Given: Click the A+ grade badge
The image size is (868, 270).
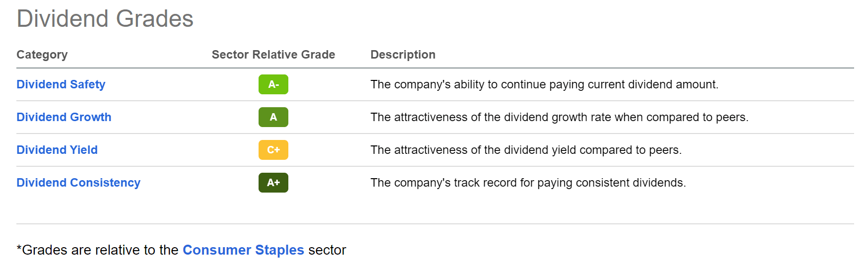Looking at the screenshot, I should (x=273, y=183).
